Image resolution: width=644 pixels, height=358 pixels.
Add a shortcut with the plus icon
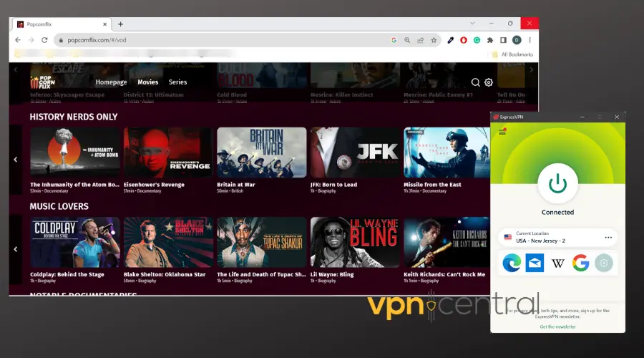point(604,263)
